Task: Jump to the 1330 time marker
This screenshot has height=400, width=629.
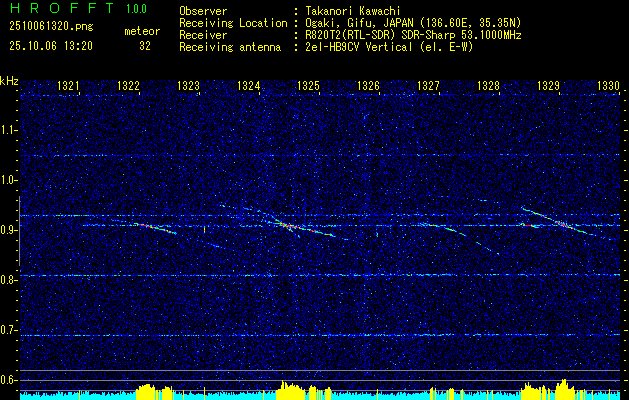Action: click(608, 87)
